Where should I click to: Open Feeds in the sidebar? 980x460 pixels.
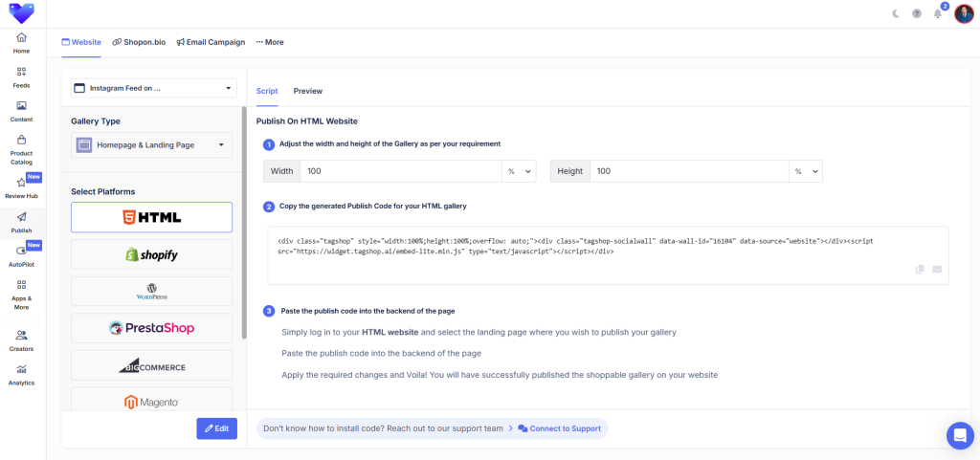21,77
